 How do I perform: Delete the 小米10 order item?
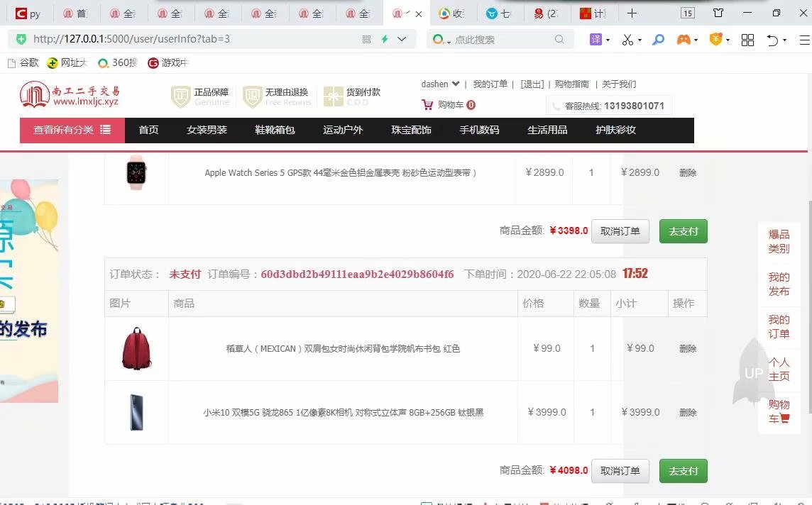688,412
